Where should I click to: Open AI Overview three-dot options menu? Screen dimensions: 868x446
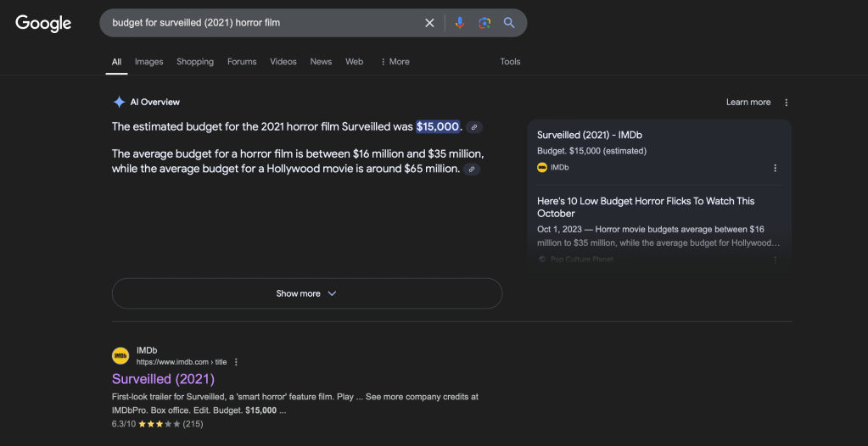(786, 103)
